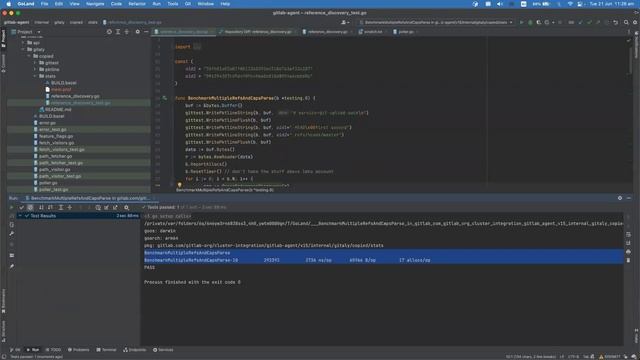
Task: Rerun benchmark from Run panel toolbar
Action: (11, 207)
